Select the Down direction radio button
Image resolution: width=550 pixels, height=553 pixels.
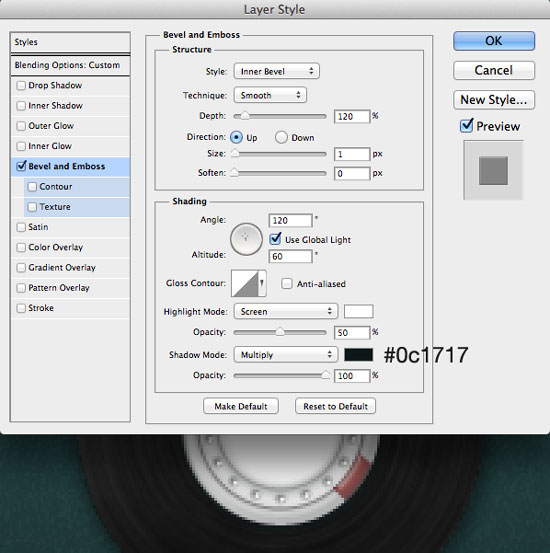(x=281, y=137)
